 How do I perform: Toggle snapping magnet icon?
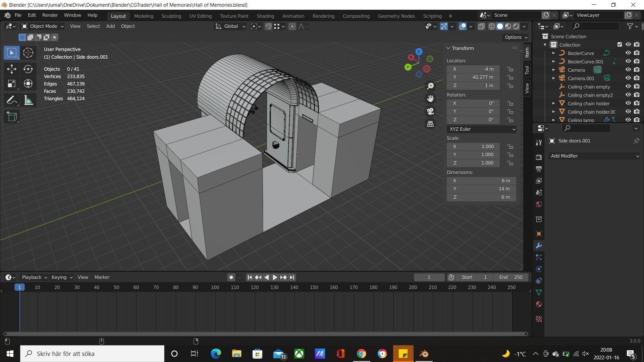pyautogui.click(x=268, y=26)
